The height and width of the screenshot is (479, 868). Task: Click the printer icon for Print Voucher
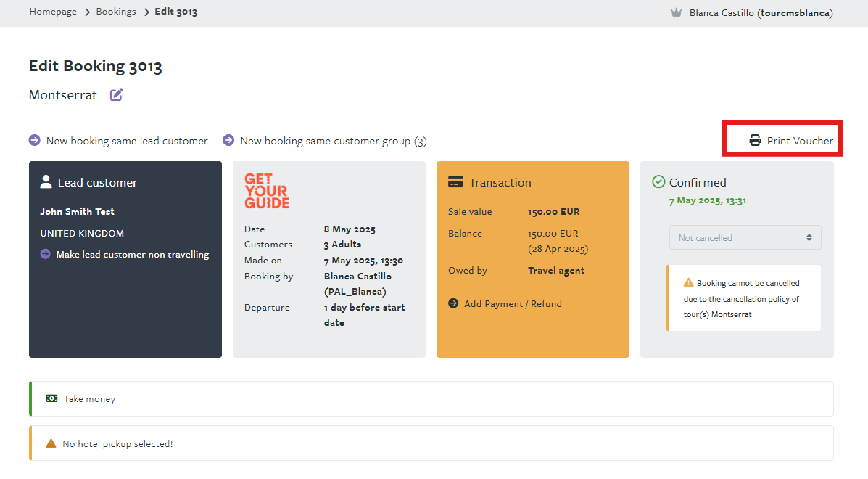[755, 141]
